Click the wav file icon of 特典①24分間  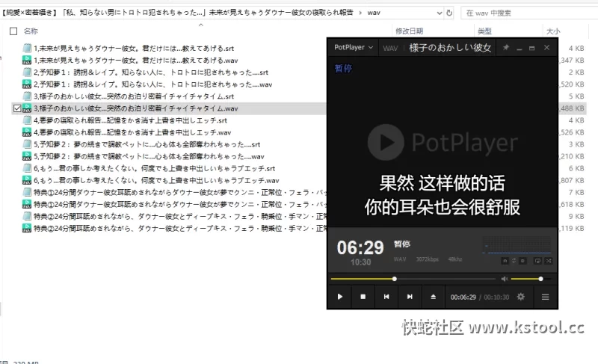(x=27, y=204)
